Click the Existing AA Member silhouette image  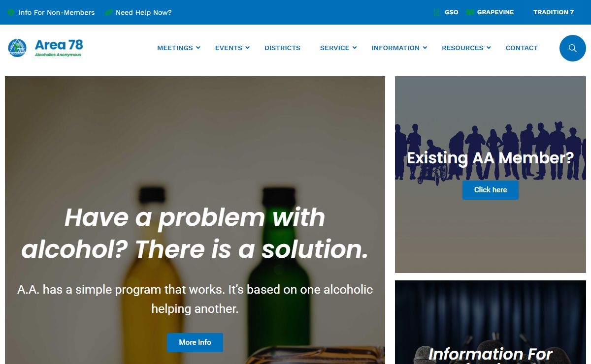491,175
